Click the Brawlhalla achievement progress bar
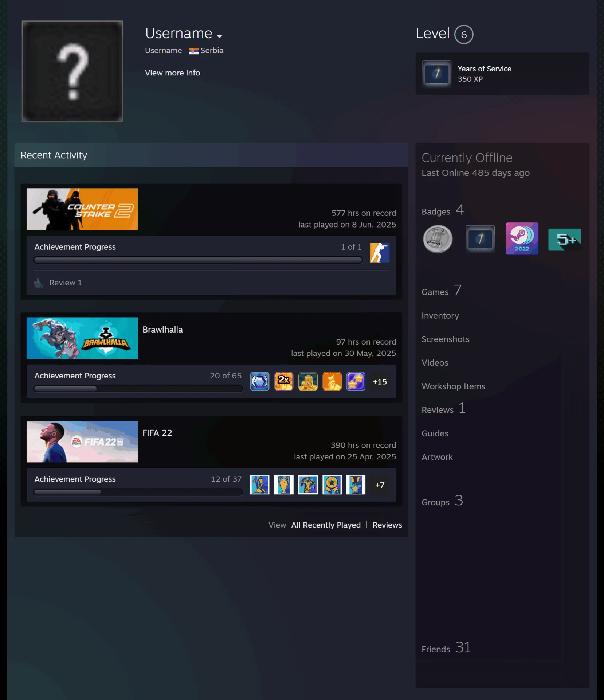604x700 pixels. (x=138, y=389)
